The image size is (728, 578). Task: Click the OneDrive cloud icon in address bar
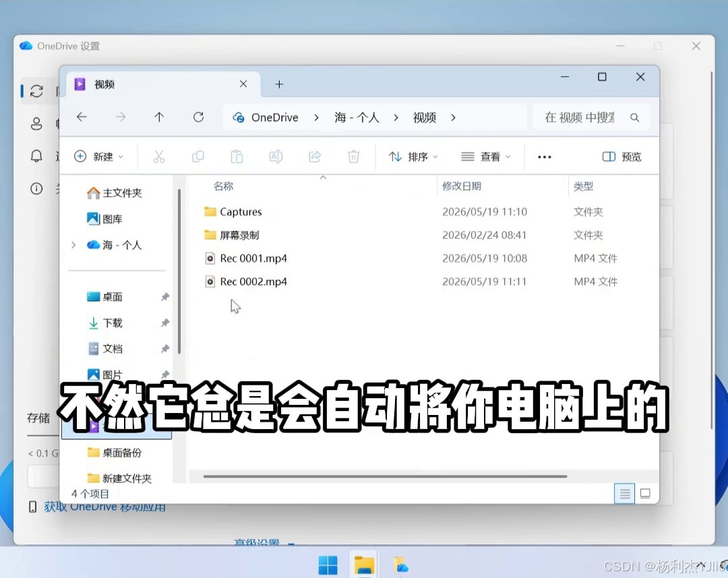pos(239,117)
